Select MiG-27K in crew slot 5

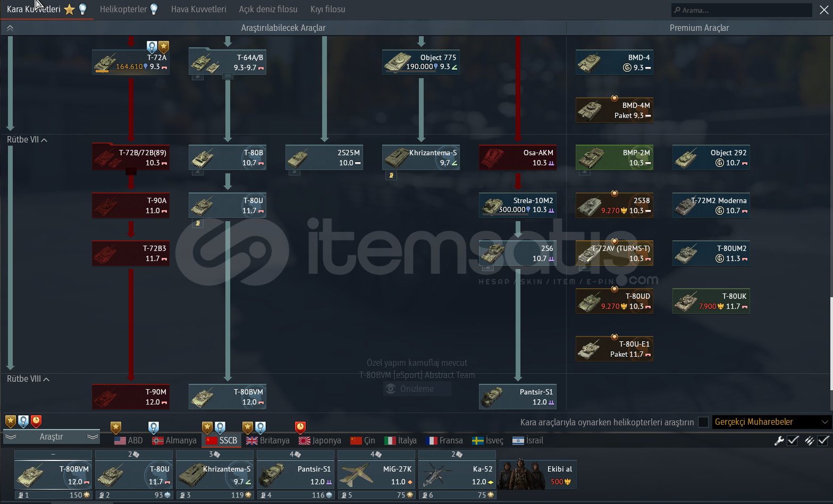[376, 475]
